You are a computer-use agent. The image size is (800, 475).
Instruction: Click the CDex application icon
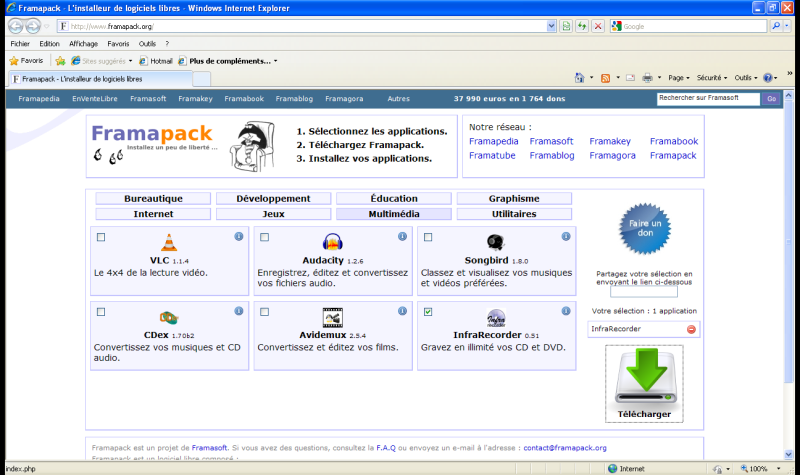click(169, 317)
